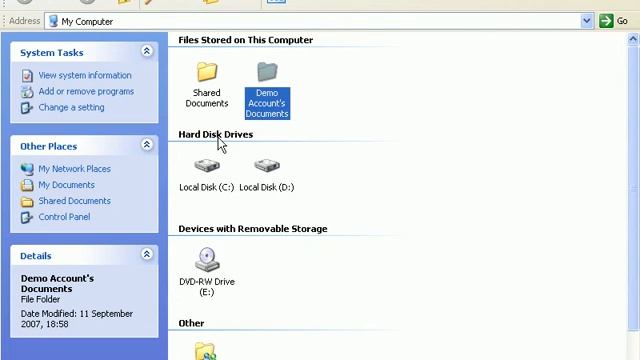The image size is (640, 360).
Task: Click the Add or remove programs icon
Action: coord(27,92)
